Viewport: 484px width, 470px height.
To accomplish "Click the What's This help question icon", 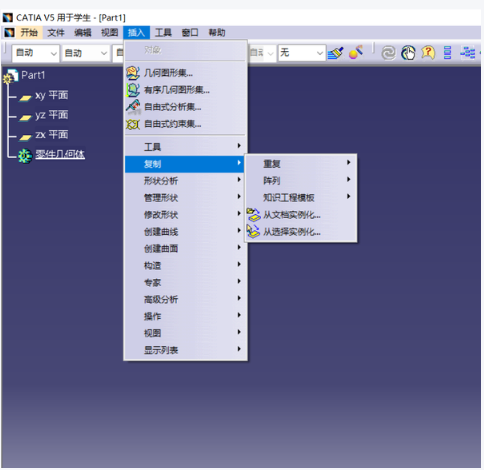I will point(428,53).
